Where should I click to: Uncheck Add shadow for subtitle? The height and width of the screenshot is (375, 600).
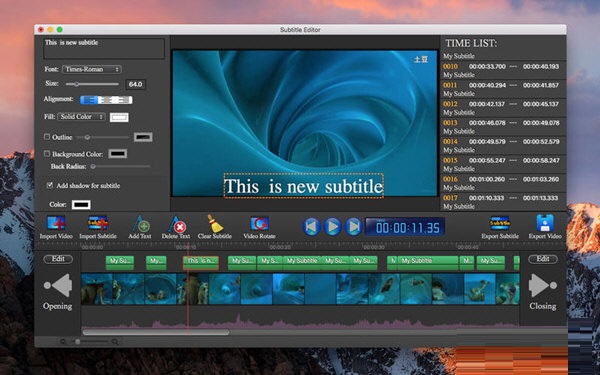click(x=50, y=185)
